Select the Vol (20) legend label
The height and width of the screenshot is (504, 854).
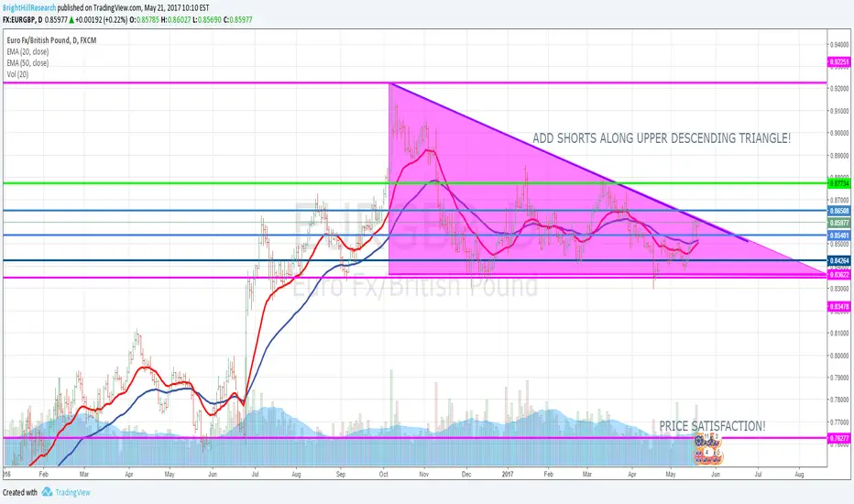point(17,74)
